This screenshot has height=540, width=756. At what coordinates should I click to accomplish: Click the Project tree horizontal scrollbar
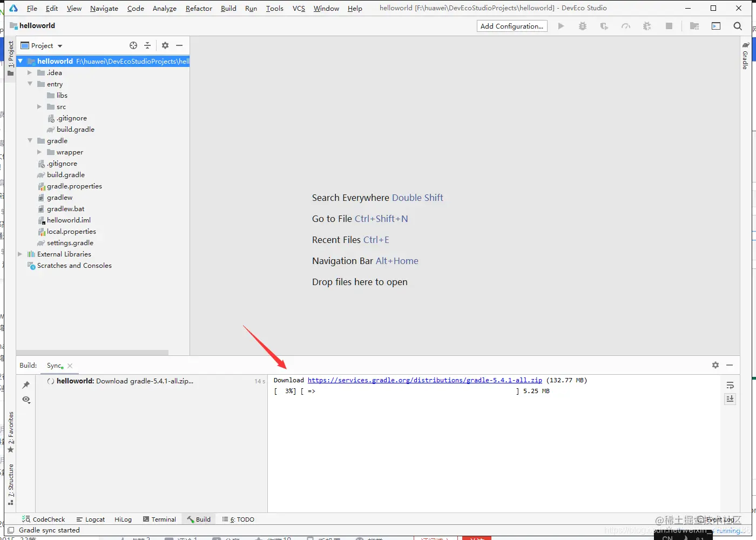(x=92, y=353)
